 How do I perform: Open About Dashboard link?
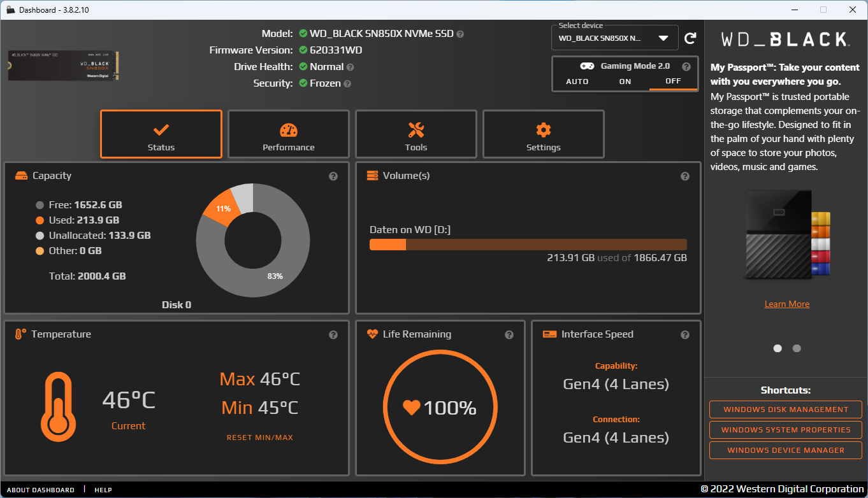(41, 490)
